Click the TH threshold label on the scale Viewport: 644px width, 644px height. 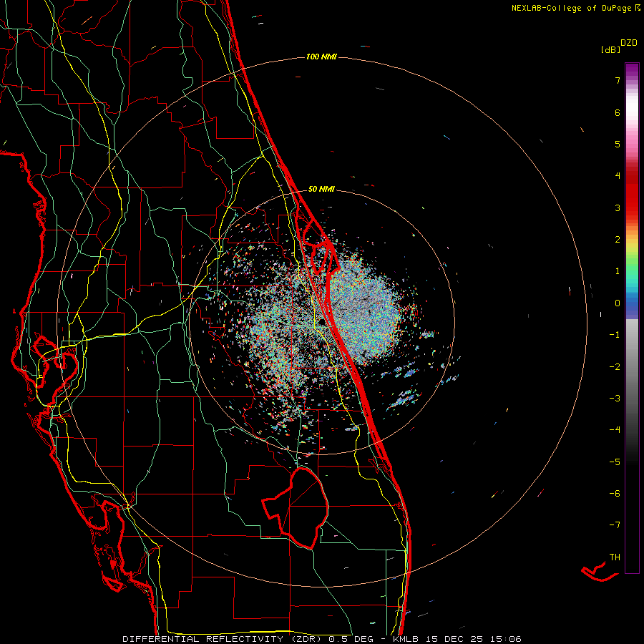pyautogui.click(x=615, y=557)
